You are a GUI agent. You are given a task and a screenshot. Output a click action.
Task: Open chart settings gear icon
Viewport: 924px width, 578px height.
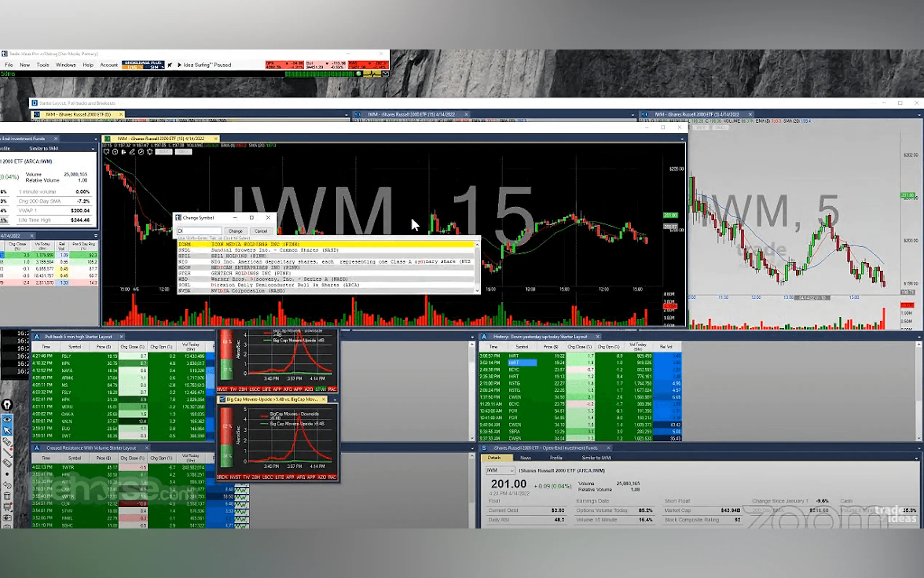pyautogui.click(x=150, y=152)
